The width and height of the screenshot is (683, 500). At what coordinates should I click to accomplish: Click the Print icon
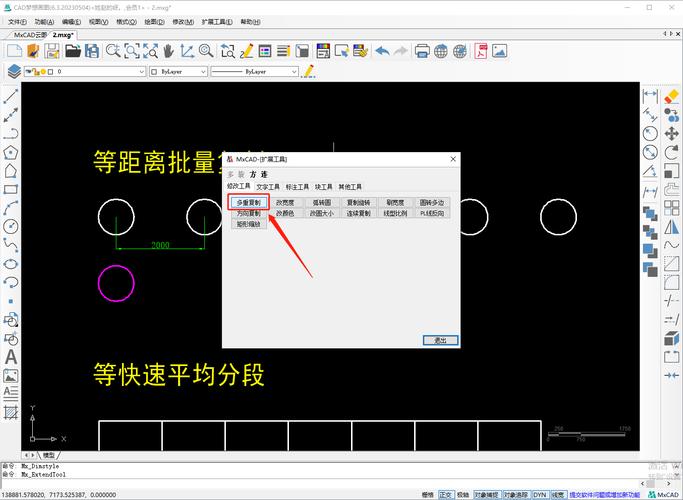tap(422, 51)
